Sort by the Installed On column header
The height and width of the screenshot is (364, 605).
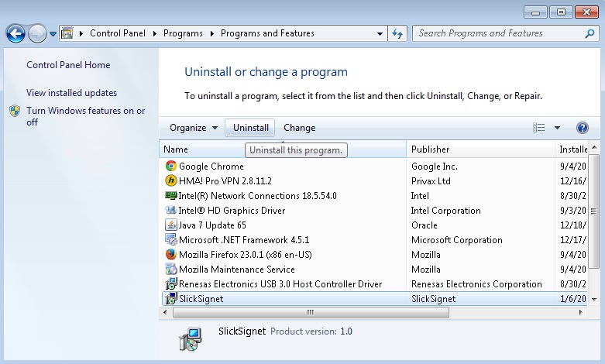point(572,149)
